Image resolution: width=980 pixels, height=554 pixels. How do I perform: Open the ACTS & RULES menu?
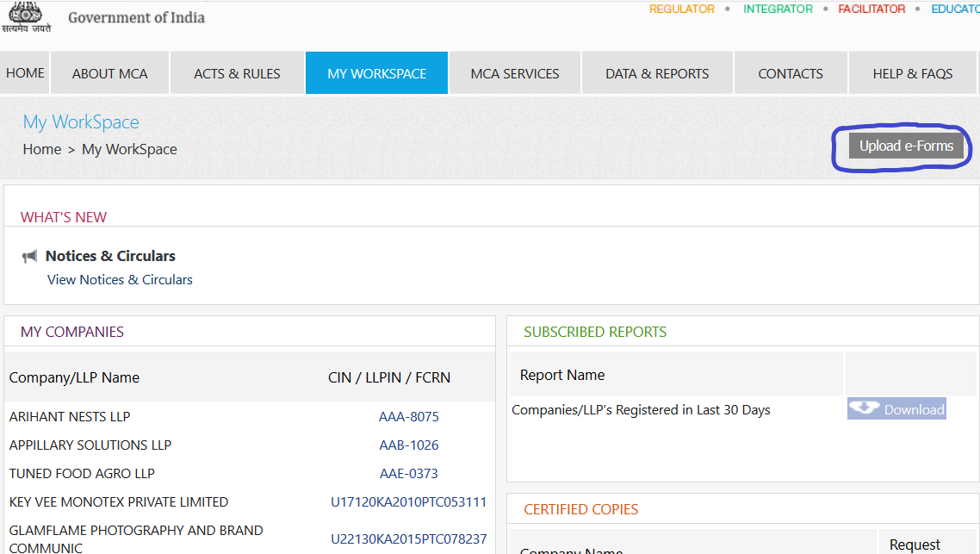pyautogui.click(x=237, y=73)
